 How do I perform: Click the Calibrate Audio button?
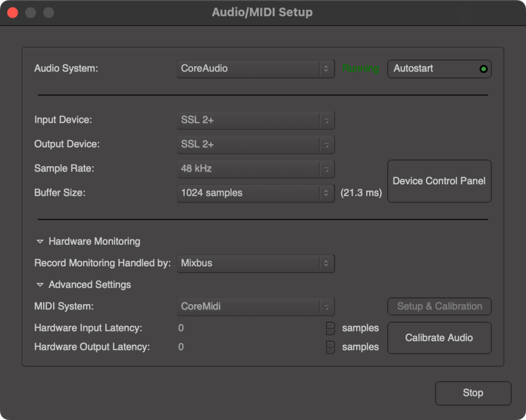coord(439,338)
